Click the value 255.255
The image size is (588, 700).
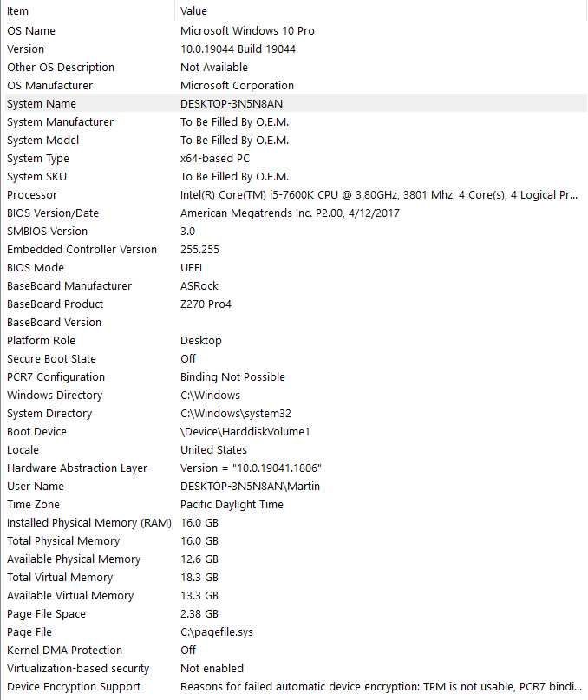[x=199, y=250]
